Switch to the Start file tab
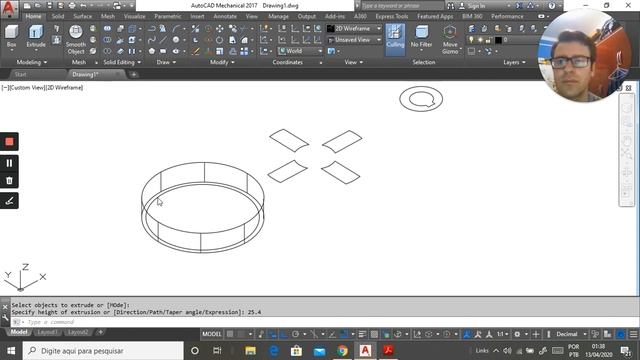 coord(20,74)
